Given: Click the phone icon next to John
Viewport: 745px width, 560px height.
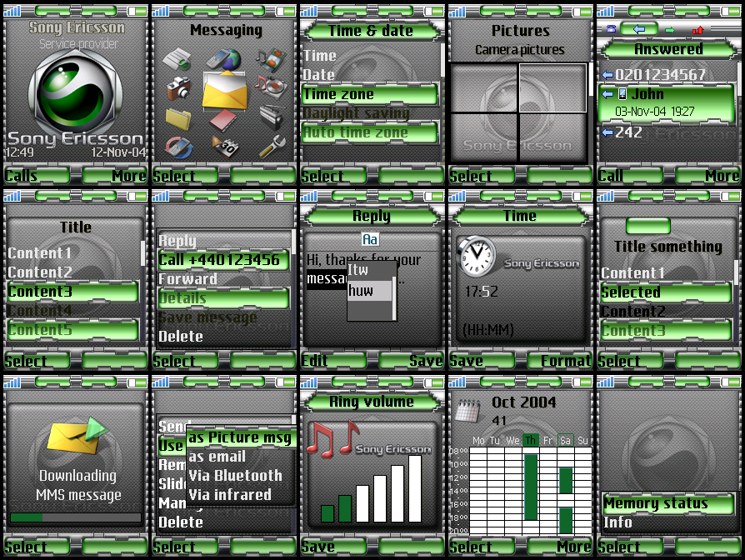Looking at the screenshot, I should [622, 93].
